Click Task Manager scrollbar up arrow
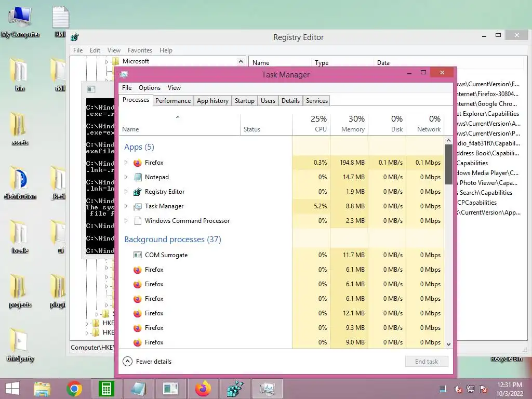The image size is (532, 399). click(448, 140)
